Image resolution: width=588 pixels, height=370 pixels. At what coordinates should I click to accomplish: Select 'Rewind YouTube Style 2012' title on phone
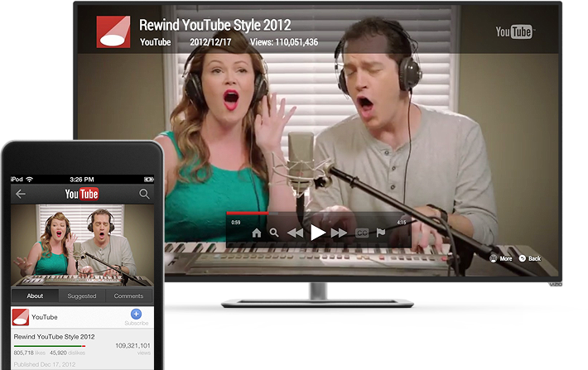point(55,337)
